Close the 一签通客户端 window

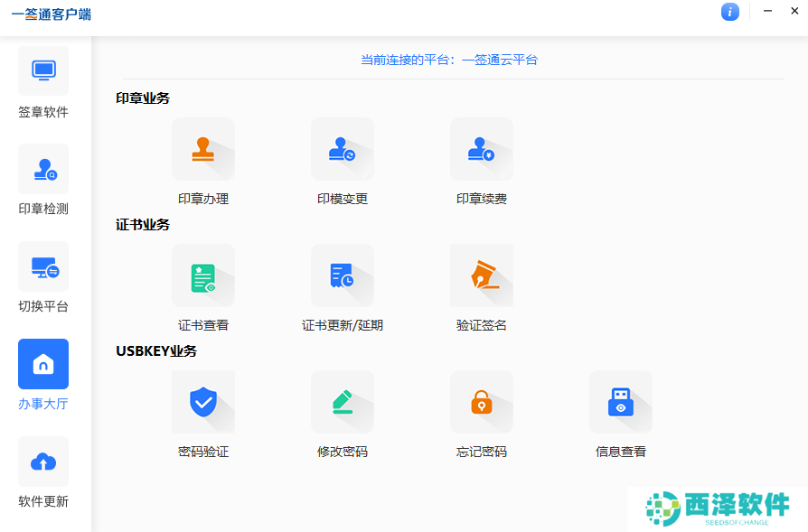[794, 11]
